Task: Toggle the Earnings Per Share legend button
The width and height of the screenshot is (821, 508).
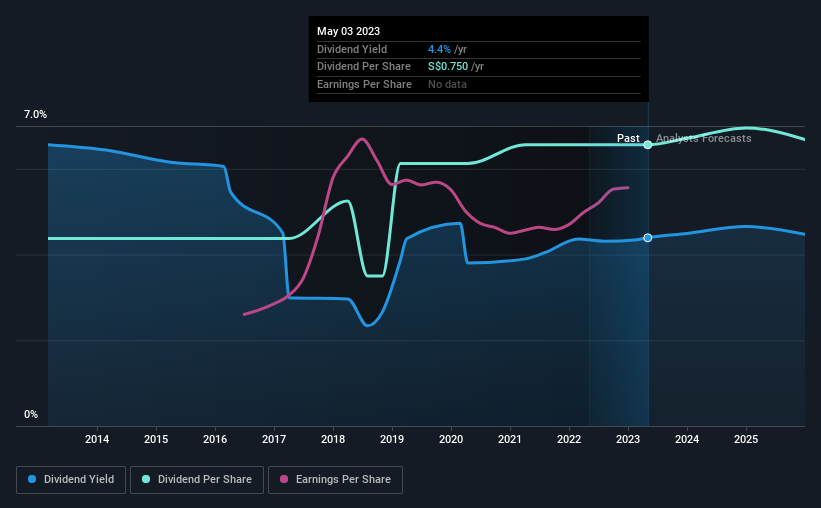Action: (x=335, y=480)
